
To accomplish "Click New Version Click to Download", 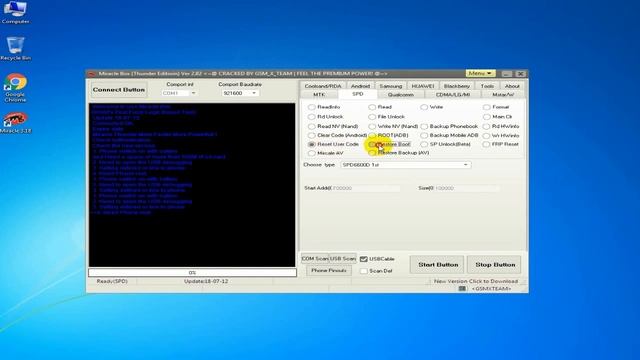I will point(476,281).
